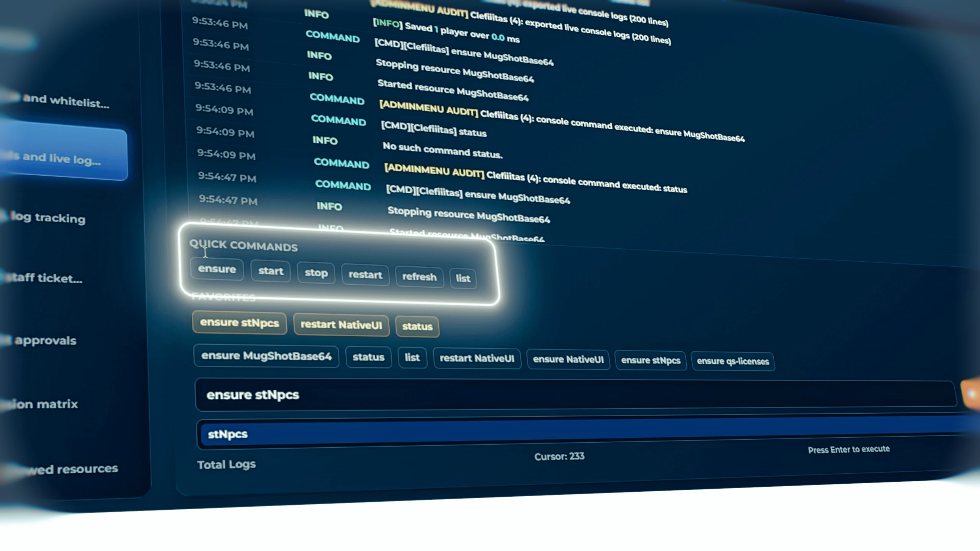Select 'list' under Quick Commands
Viewport: 980px width, 551px height.
coord(463,278)
